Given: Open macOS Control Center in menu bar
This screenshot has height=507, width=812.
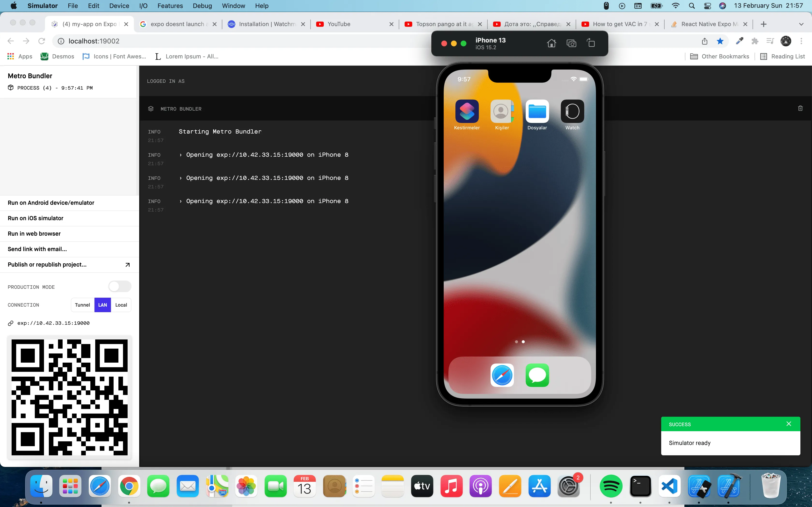Looking at the screenshot, I should [707, 6].
